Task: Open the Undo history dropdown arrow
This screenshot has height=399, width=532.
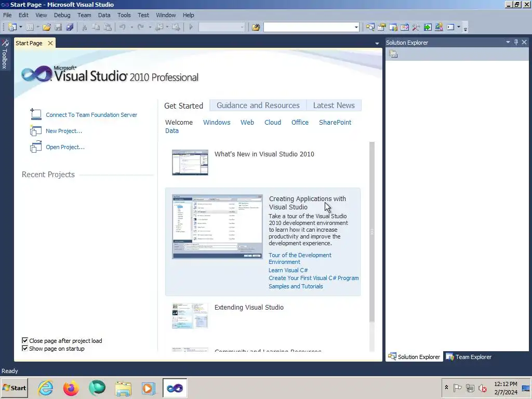Action: 131,27
